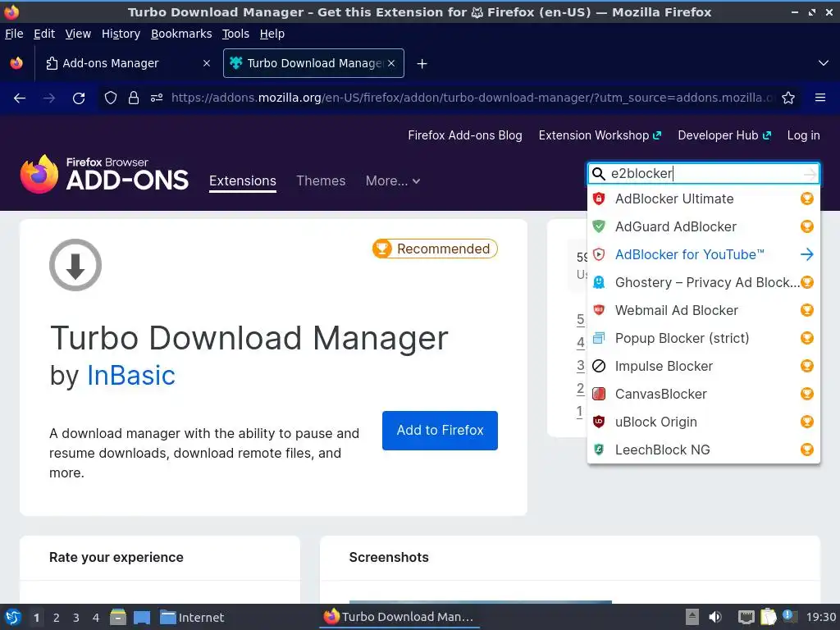Open the File menu
The width and height of the screenshot is (840, 630).
click(x=14, y=34)
